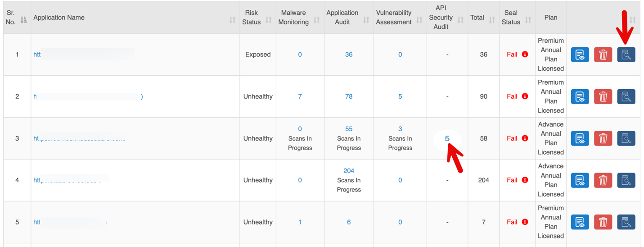Image resolution: width=644 pixels, height=247 pixels.
Task: Click red trash icon in row 4
Action: tap(603, 180)
